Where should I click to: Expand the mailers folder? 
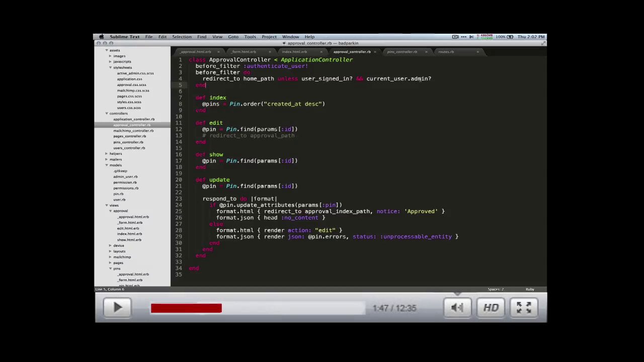[x=107, y=159]
